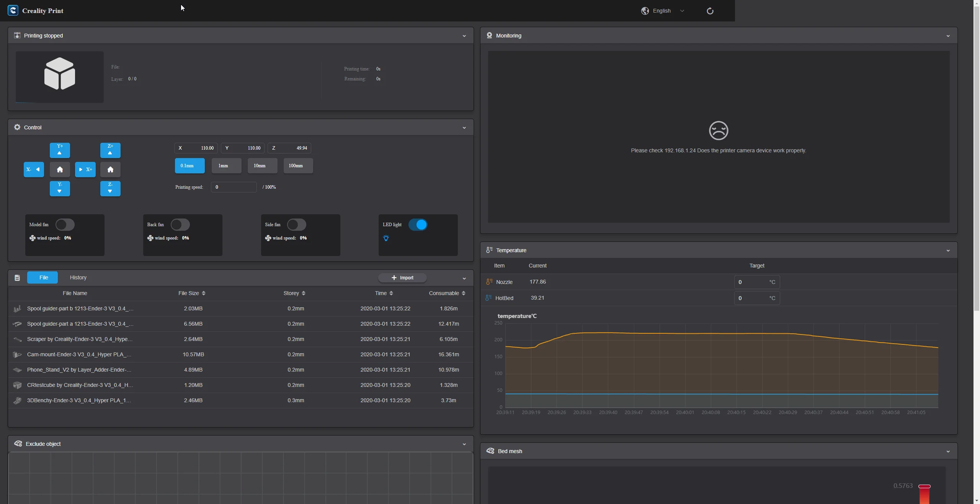Click the XY home icon button
980x504 pixels.
[60, 170]
